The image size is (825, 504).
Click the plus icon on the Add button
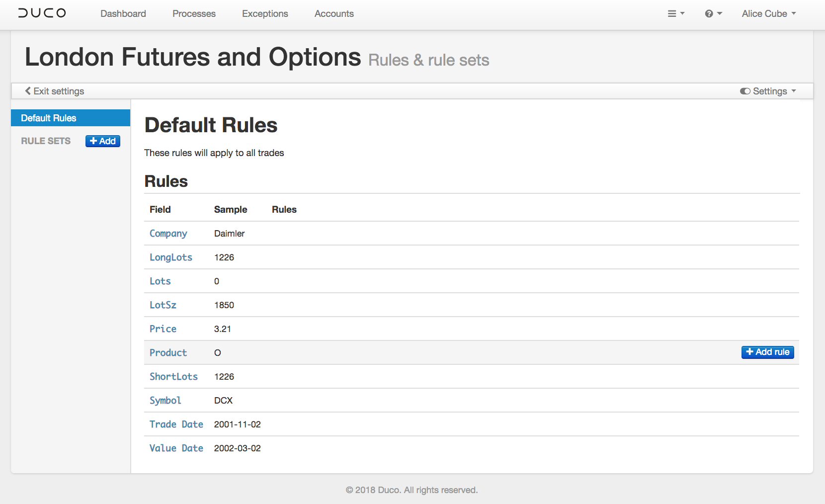(94, 141)
